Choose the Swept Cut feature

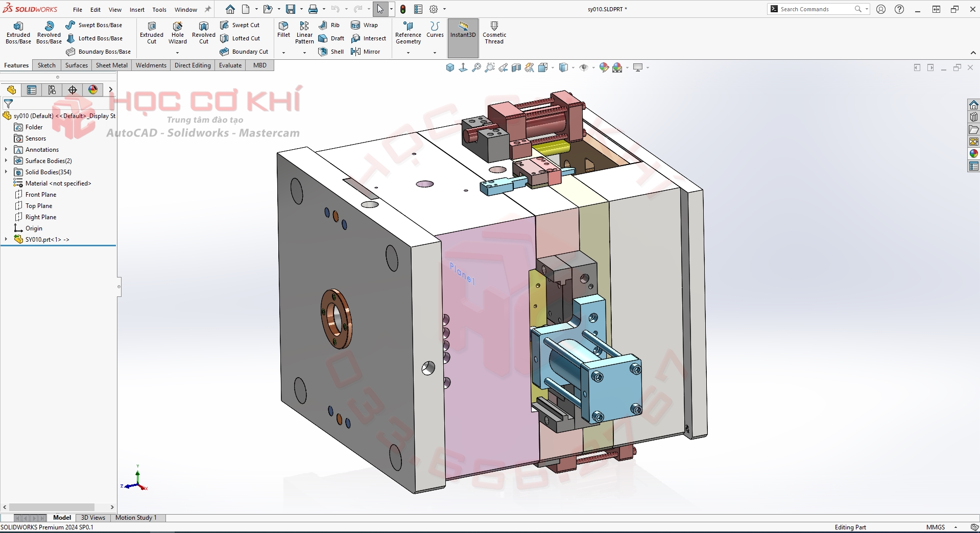pyautogui.click(x=240, y=25)
